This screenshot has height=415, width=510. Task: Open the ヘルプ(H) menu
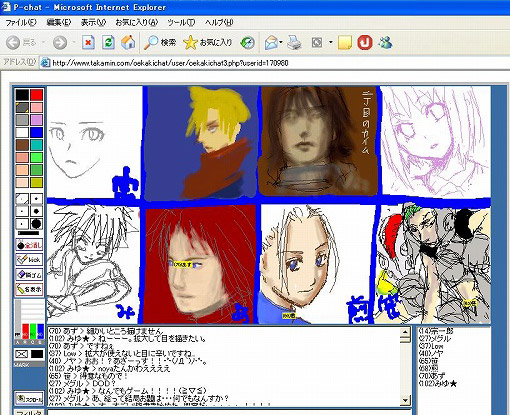click(219, 23)
